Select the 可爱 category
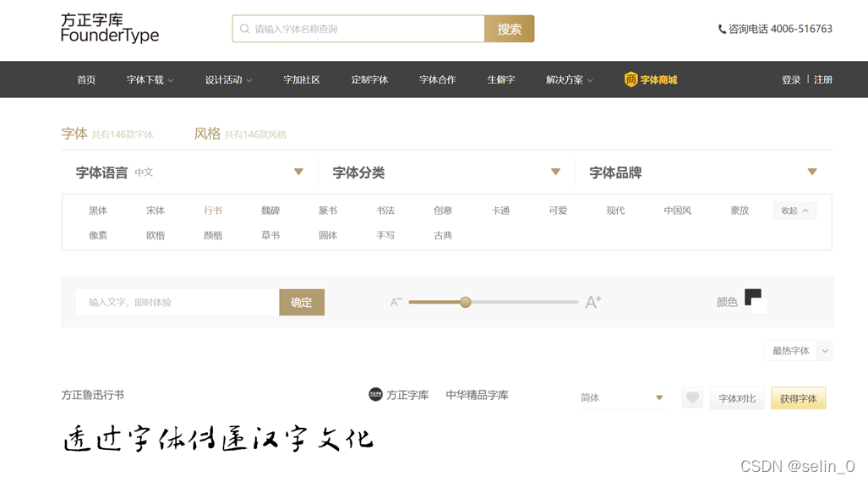The image size is (868, 482). 558,211
